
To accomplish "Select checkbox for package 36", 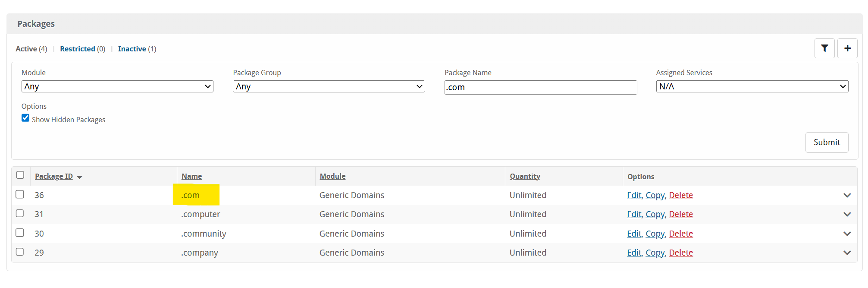I will click(x=20, y=194).
